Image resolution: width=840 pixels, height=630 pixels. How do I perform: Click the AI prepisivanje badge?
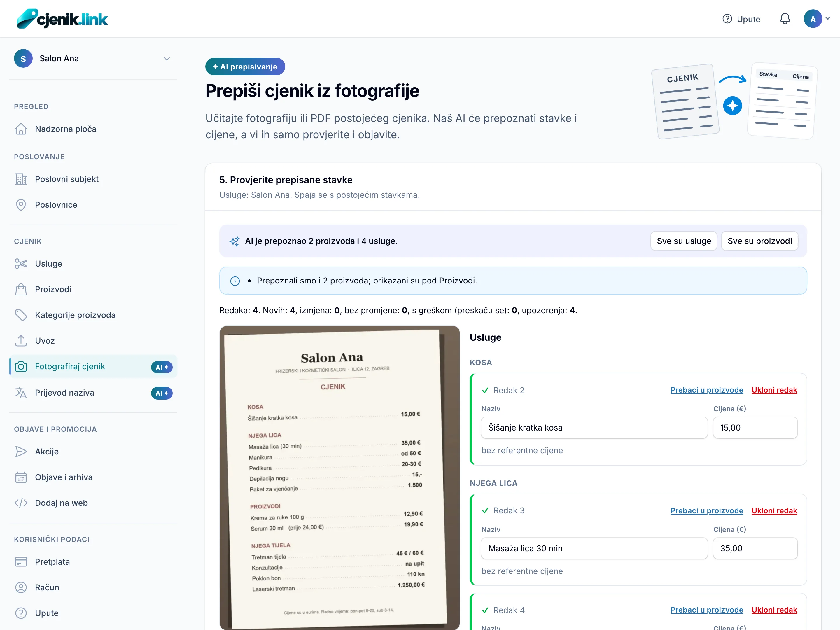click(245, 67)
